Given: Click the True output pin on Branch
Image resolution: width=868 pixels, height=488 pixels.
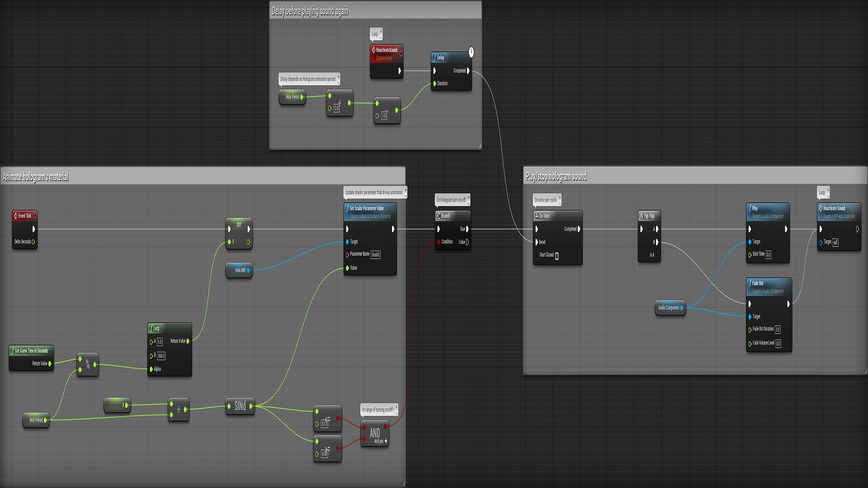Looking at the screenshot, I should click(467, 229).
